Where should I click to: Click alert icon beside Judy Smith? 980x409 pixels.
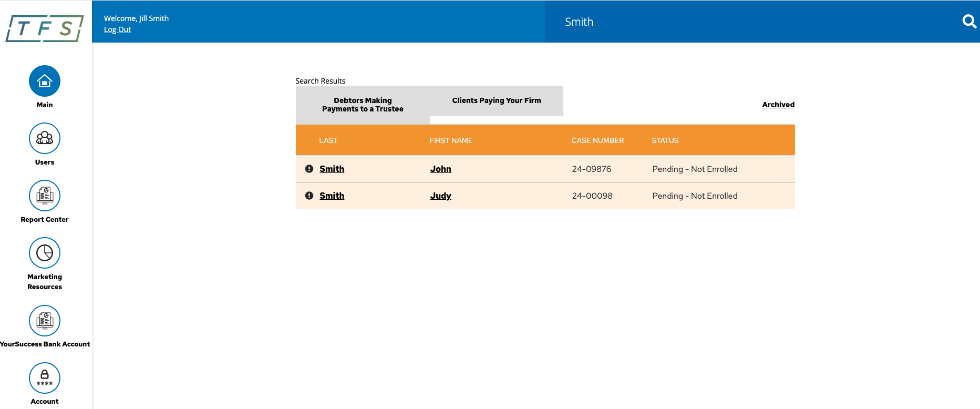click(x=309, y=196)
